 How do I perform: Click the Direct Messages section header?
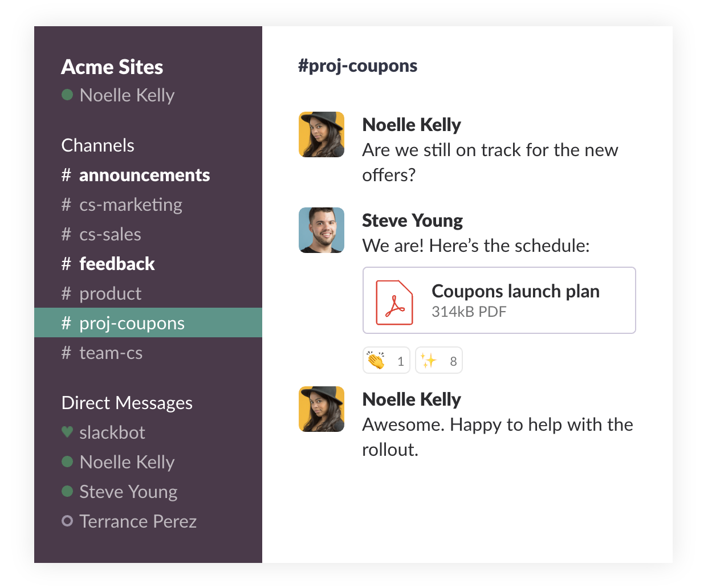(127, 403)
